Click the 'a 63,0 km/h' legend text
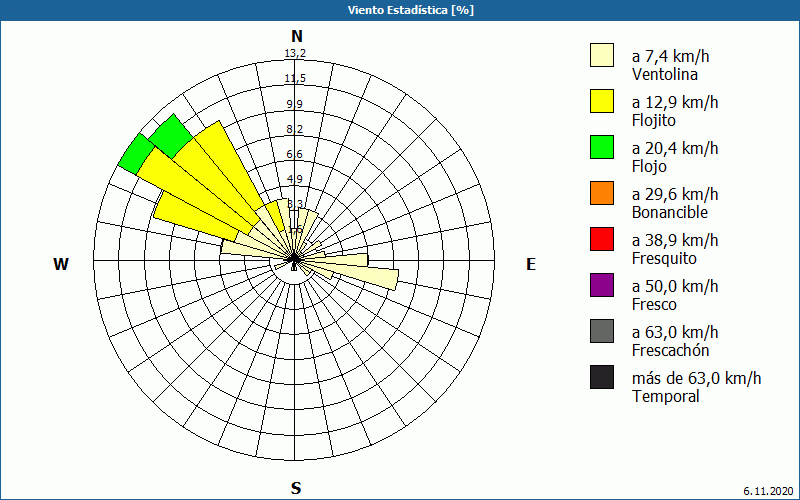The width and height of the screenshot is (800, 500). pyautogui.click(x=675, y=332)
